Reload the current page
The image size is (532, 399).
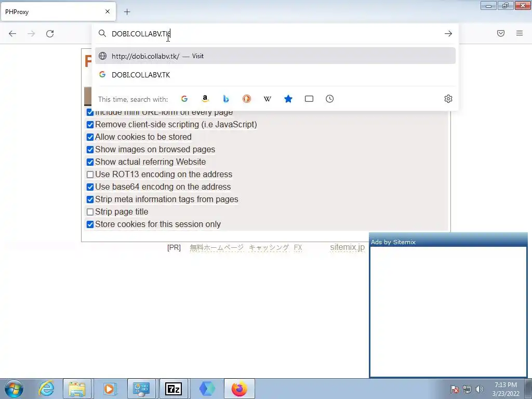pos(50,34)
